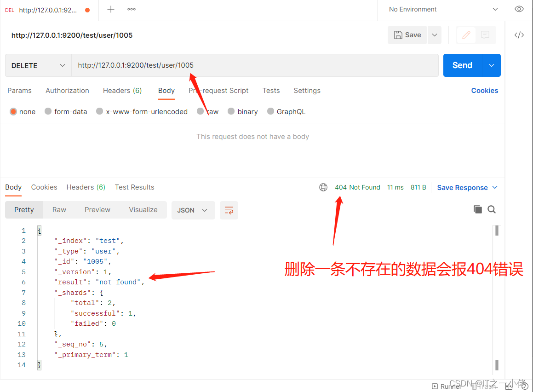Open a new request tab with plus icon

coord(111,10)
